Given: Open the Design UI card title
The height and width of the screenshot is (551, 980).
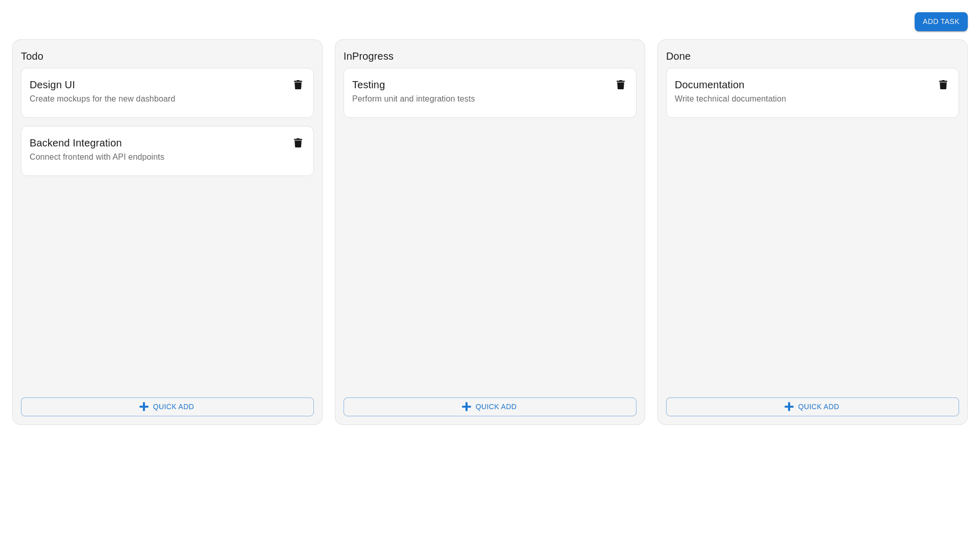Looking at the screenshot, I should pos(52,85).
